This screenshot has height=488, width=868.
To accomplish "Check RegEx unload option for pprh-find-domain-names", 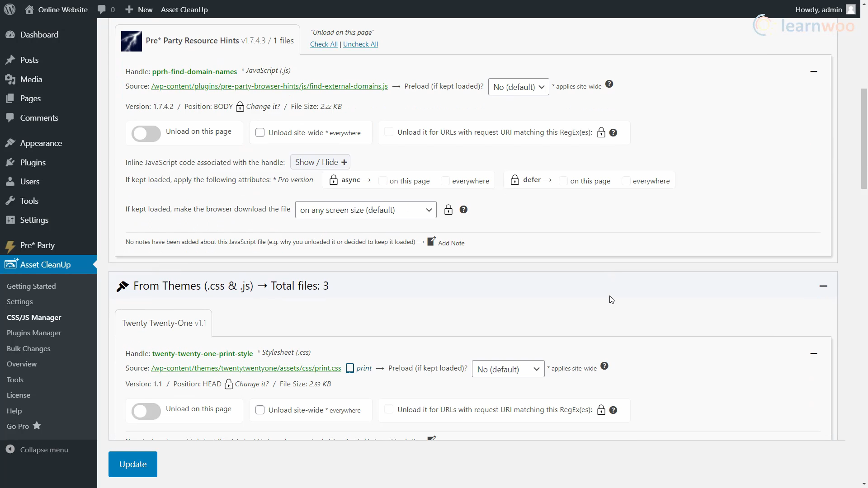I will tap(389, 132).
